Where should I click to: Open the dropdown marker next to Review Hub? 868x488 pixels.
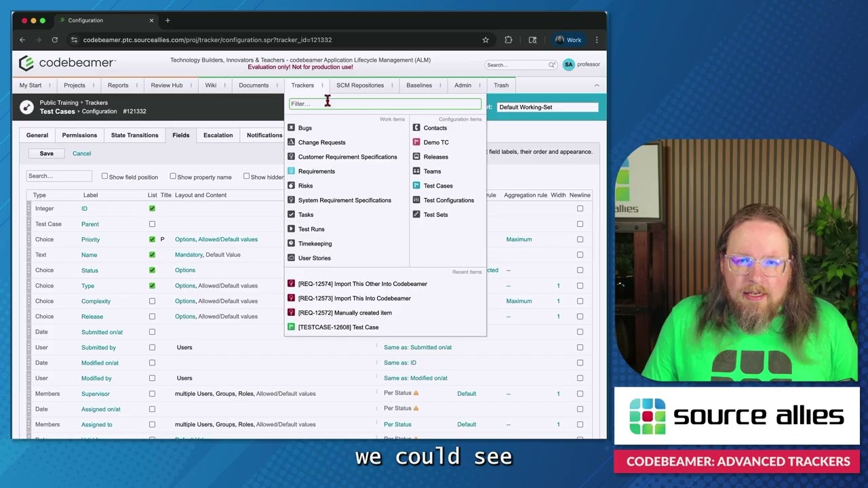pyautogui.click(x=191, y=85)
